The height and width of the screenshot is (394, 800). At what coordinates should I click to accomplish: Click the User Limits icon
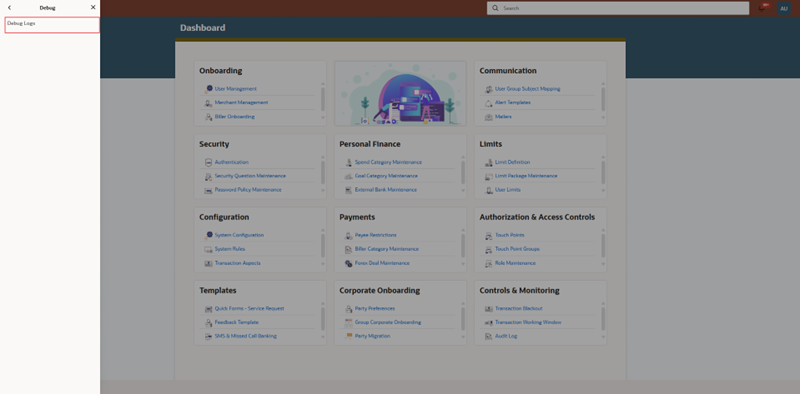click(x=488, y=190)
